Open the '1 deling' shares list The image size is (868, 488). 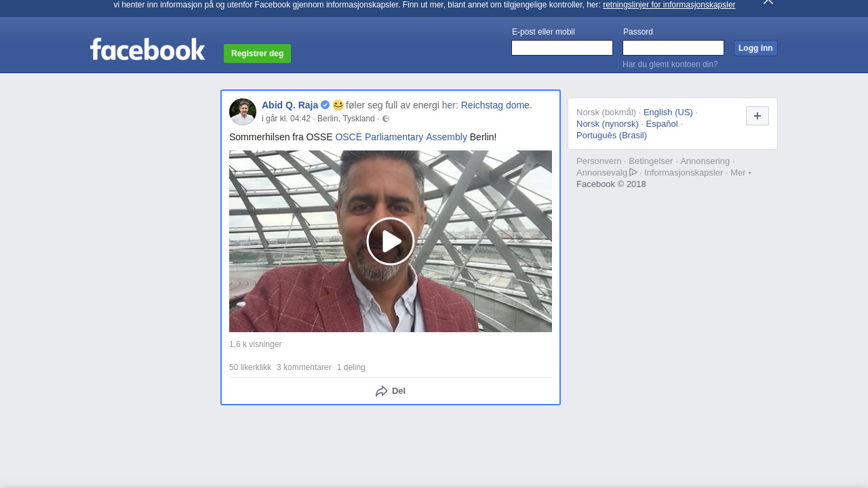coord(351,367)
